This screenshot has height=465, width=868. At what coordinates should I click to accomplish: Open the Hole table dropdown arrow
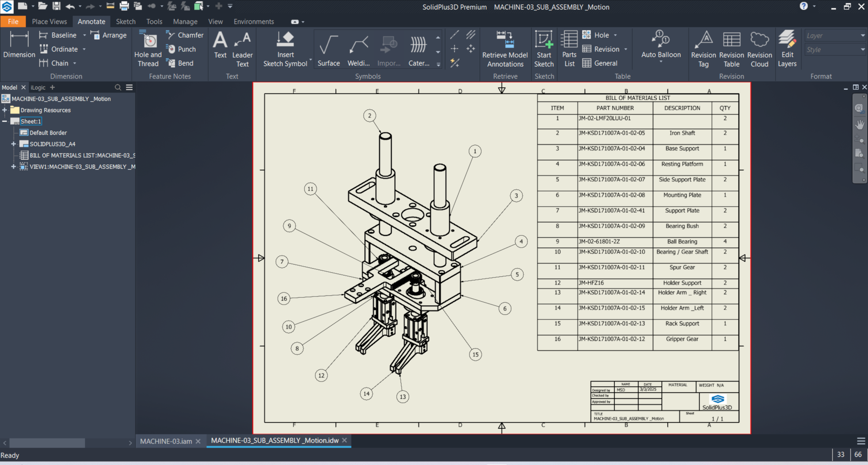pos(615,35)
